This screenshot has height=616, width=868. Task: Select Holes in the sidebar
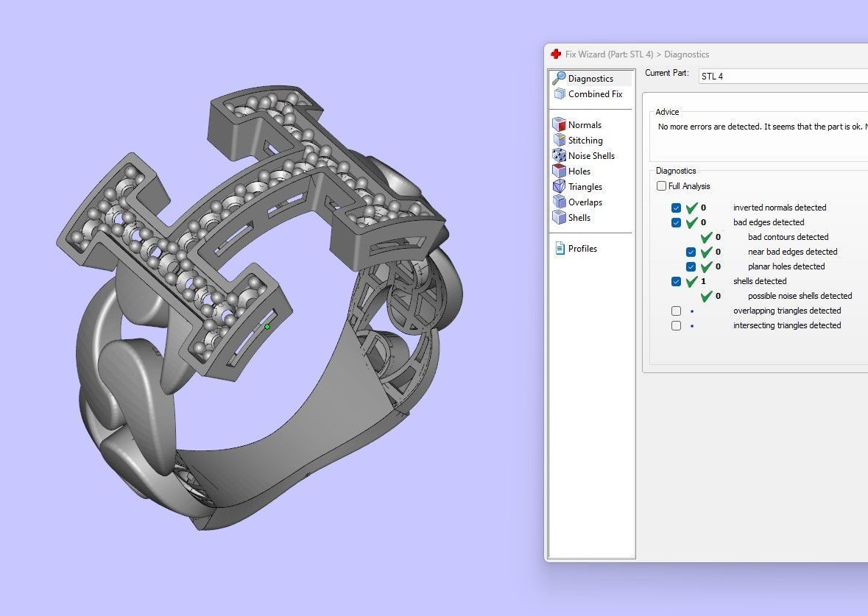(579, 171)
